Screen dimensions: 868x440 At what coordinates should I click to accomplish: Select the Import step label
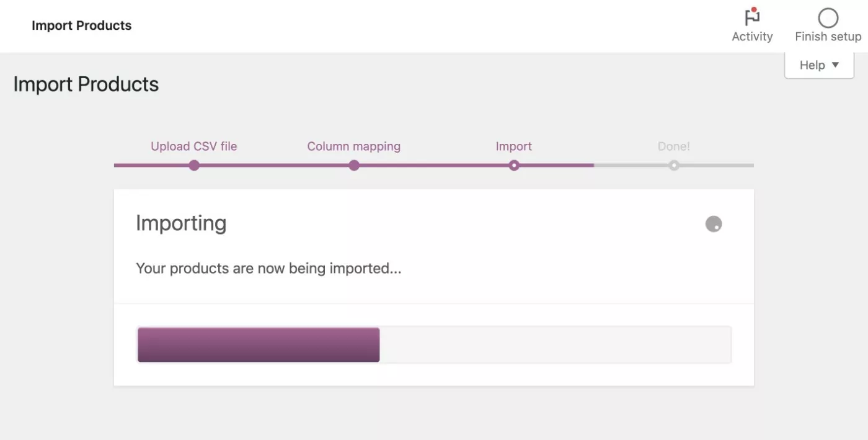click(514, 146)
